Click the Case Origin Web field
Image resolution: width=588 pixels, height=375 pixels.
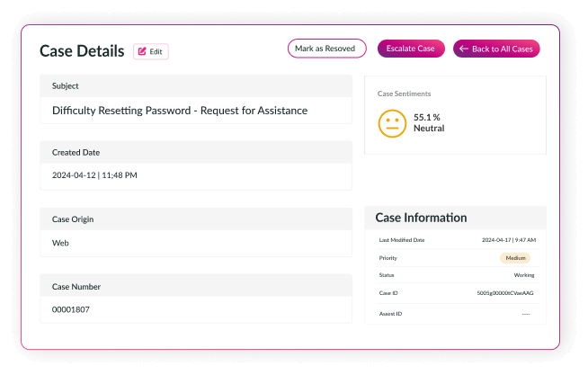click(61, 243)
